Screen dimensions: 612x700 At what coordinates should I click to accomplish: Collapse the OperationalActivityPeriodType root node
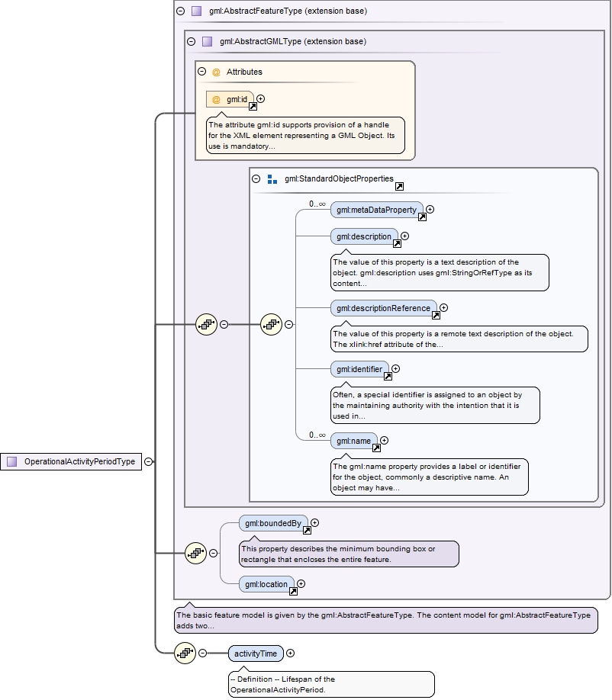tap(148, 461)
